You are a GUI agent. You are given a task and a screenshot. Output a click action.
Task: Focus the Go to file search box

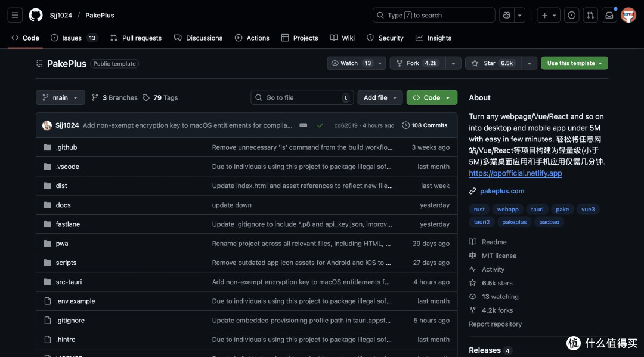[x=302, y=97]
